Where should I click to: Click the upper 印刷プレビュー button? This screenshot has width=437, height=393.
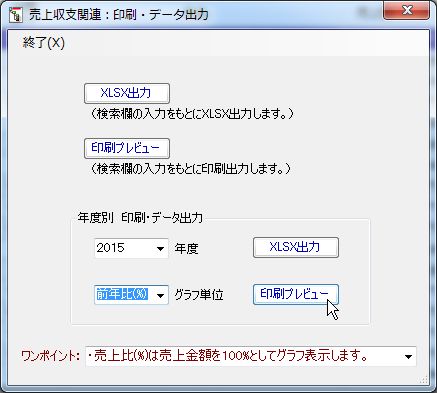127,148
